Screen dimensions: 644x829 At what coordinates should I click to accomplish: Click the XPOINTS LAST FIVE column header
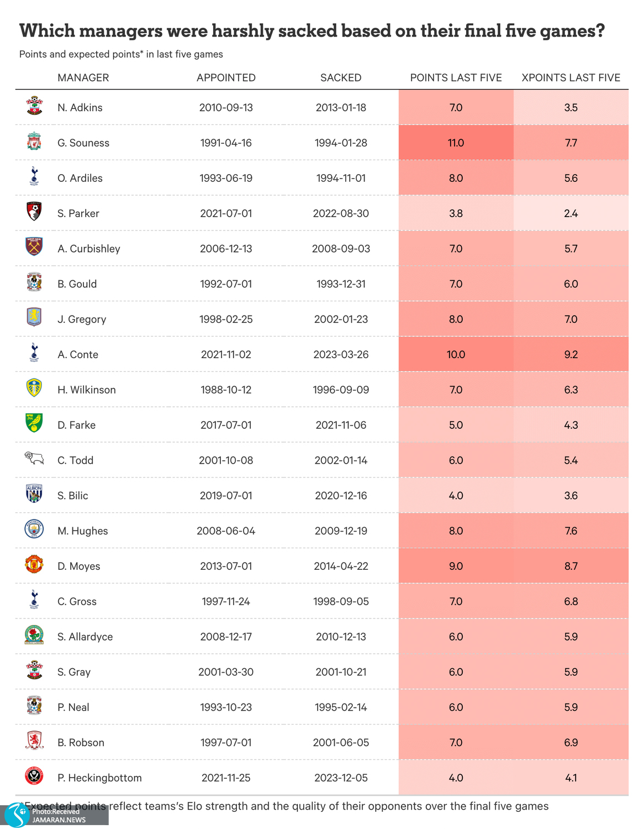[x=571, y=78]
